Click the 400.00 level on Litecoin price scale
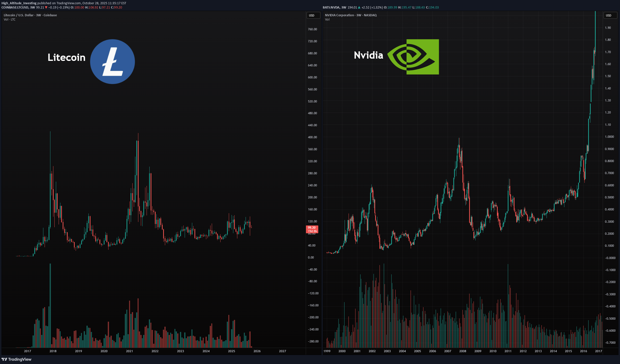Screen dimensions: 620x364 click(x=312, y=137)
